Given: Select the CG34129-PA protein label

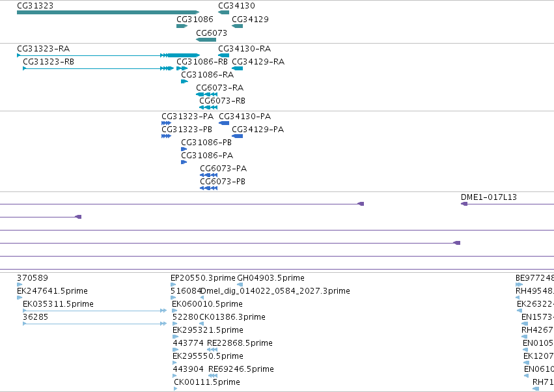Looking at the screenshot, I should [x=258, y=130].
